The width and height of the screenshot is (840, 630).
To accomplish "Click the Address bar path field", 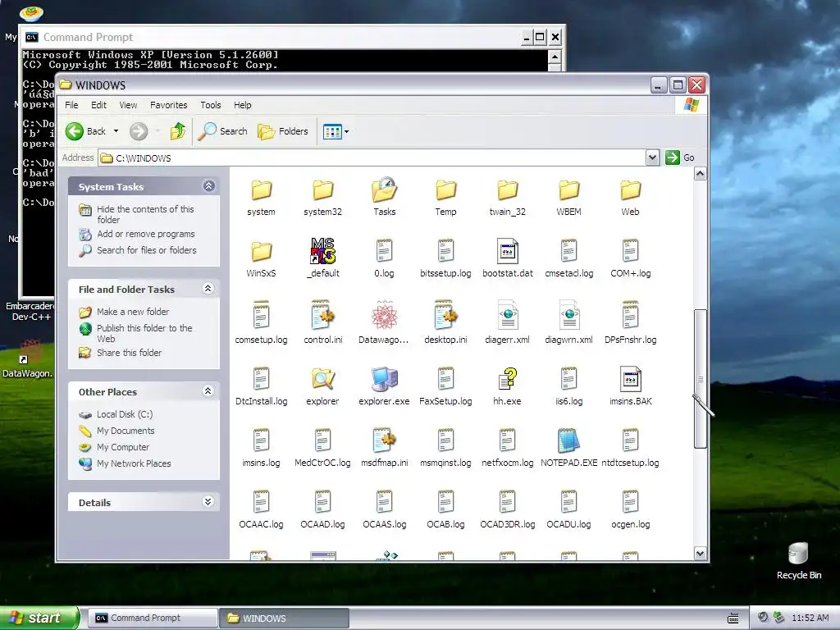I will point(372,157).
